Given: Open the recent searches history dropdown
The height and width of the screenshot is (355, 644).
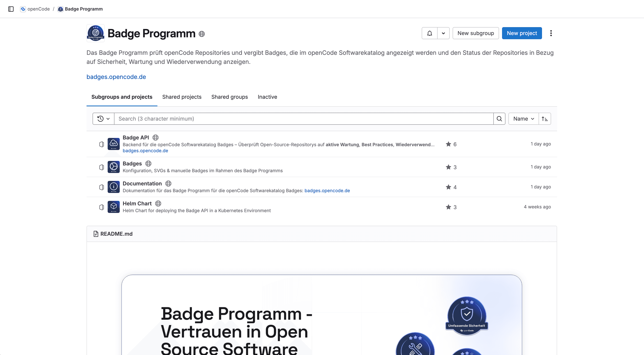Looking at the screenshot, I should [x=103, y=119].
